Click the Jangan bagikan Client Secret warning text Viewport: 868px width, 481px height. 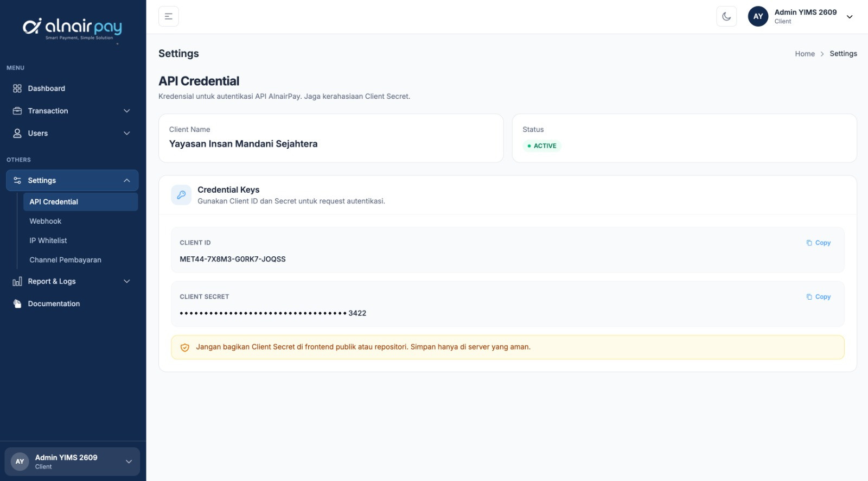pos(363,347)
